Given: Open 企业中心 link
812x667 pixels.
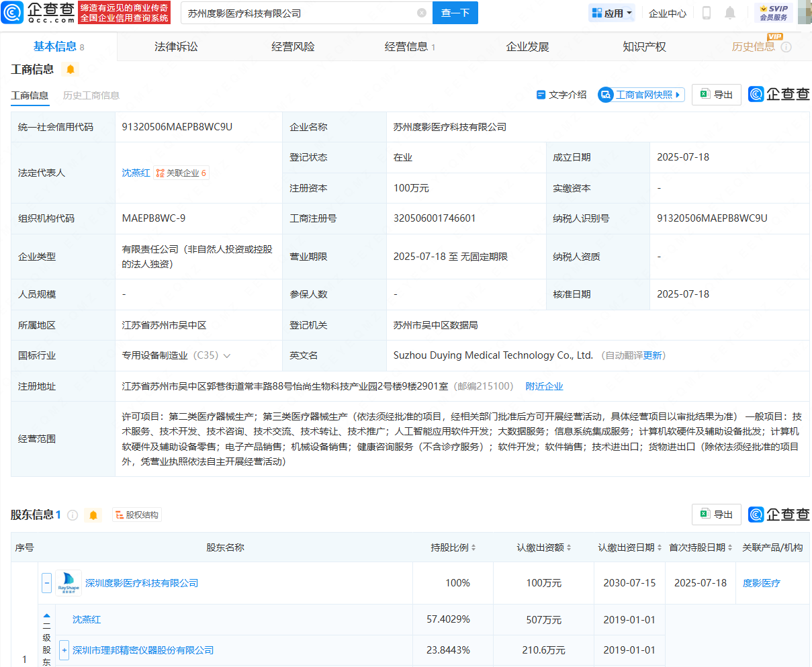Looking at the screenshot, I should (668, 13).
